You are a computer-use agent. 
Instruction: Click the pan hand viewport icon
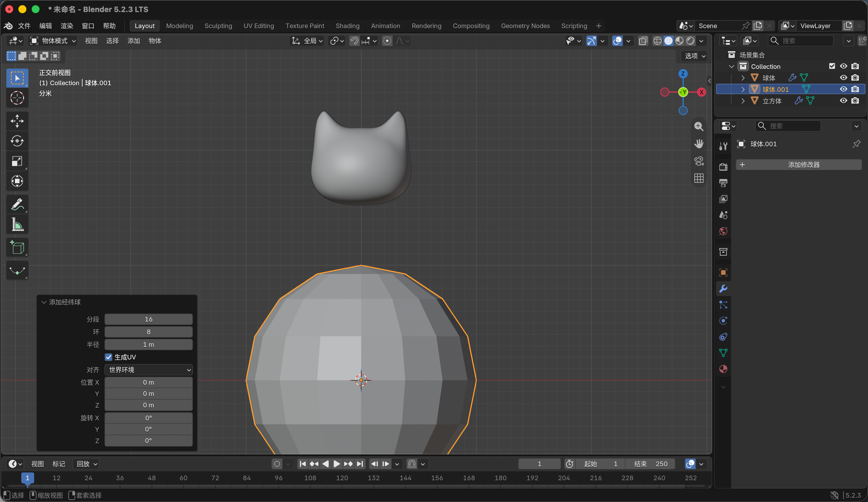(699, 144)
